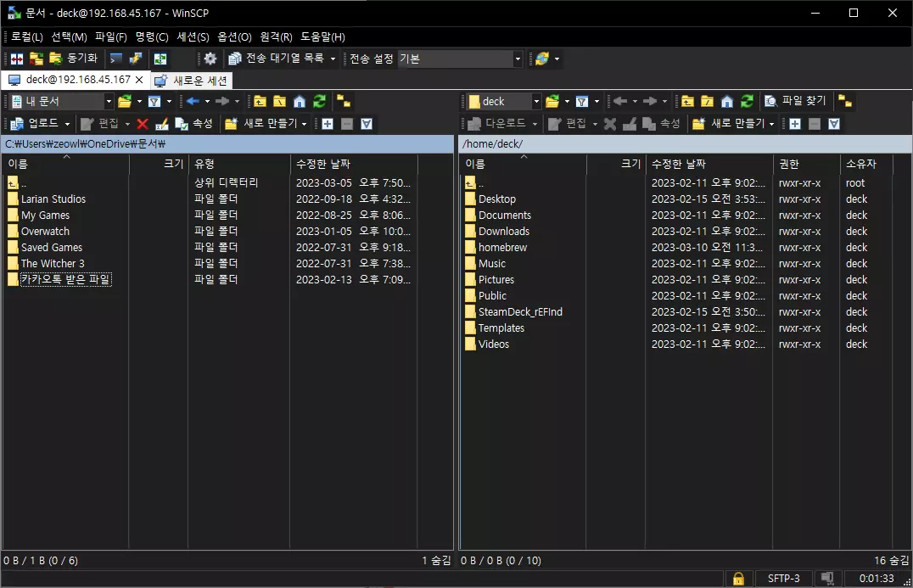Select the SteamDeck_rEFInd remote folder

(520, 312)
